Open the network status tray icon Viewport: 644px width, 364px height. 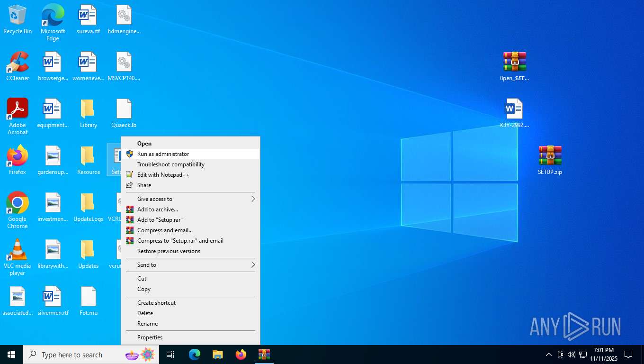coord(583,355)
